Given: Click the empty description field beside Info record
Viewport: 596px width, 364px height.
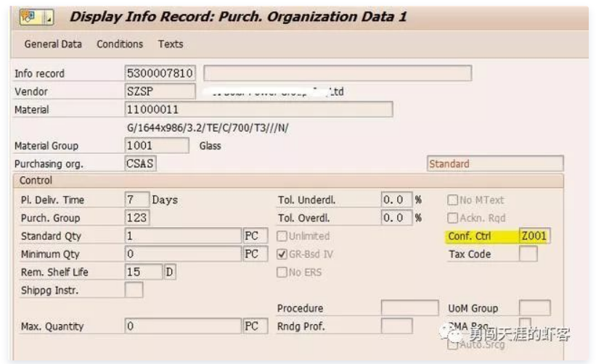Looking at the screenshot, I should (338, 73).
